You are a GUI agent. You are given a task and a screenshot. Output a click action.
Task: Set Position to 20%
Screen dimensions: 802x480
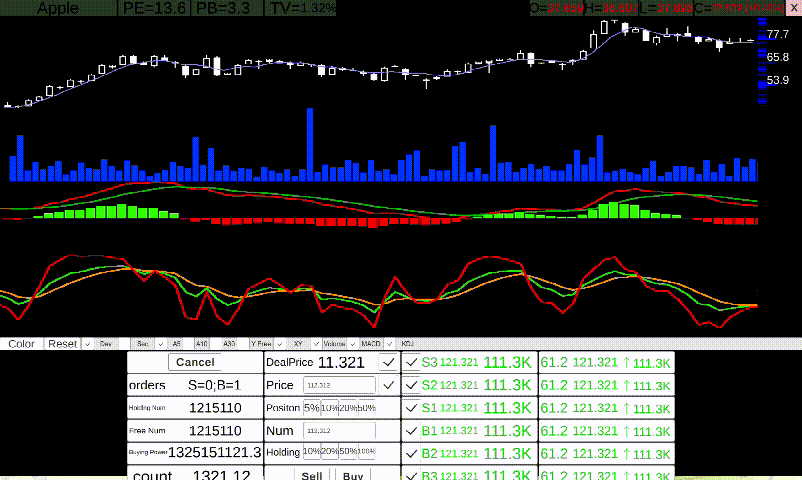pyautogui.click(x=348, y=408)
